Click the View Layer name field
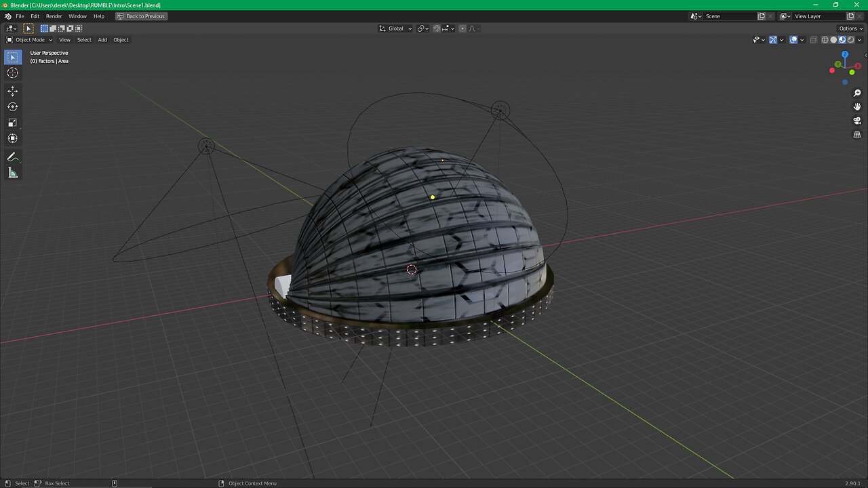 (x=818, y=16)
